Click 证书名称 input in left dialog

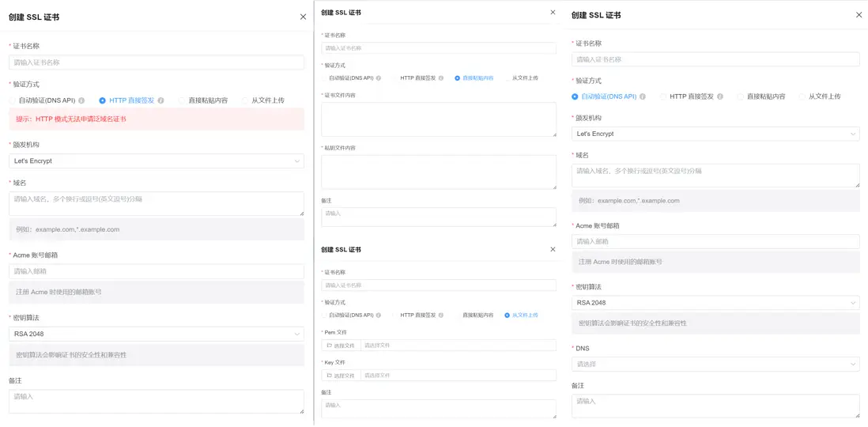(x=157, y=62)
